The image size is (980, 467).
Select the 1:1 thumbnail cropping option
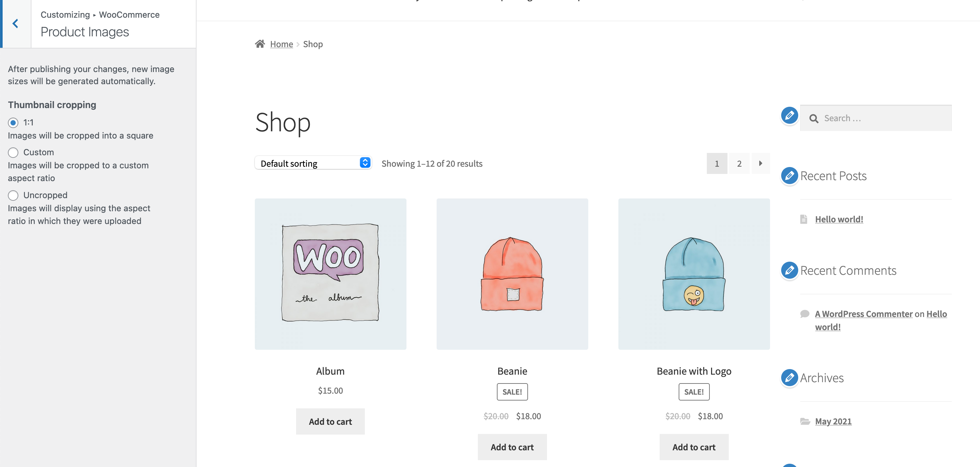pos(13,122)
